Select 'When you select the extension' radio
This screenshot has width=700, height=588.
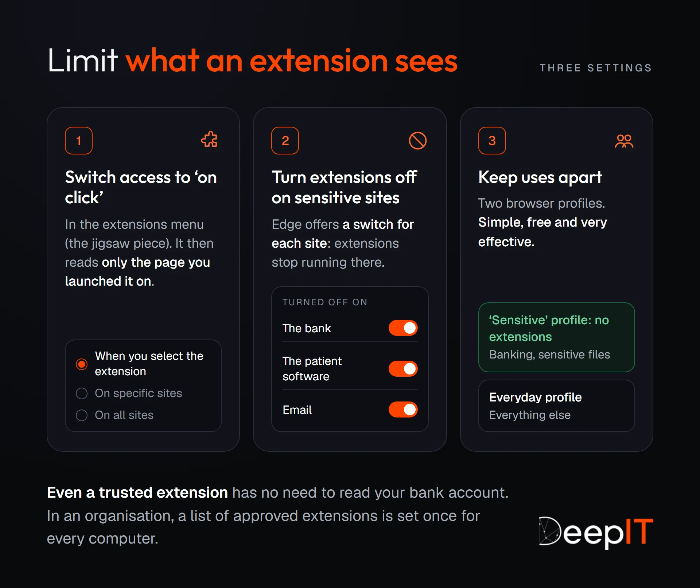coord(82,364)
